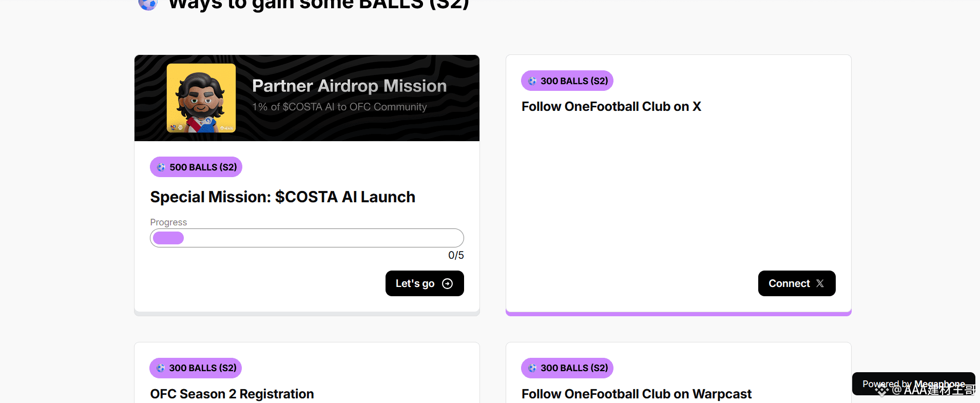Click the Powered by Megaphone badge

coord(913,383)
